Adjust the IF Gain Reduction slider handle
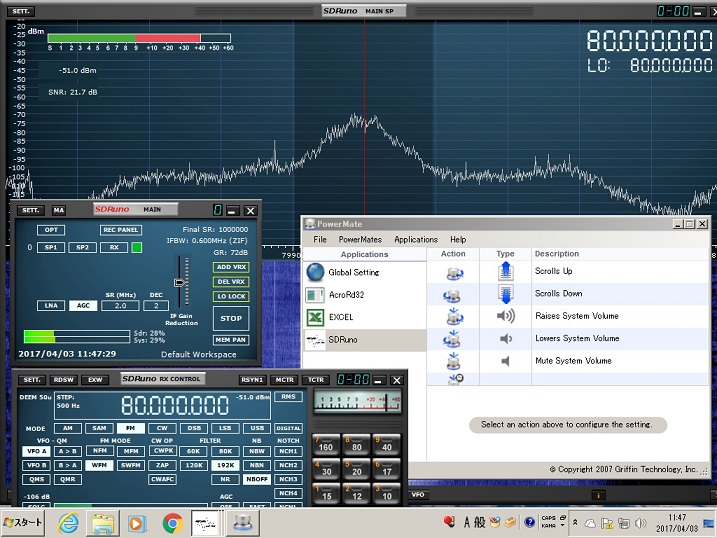717x538 pixels. click(180, 282)
